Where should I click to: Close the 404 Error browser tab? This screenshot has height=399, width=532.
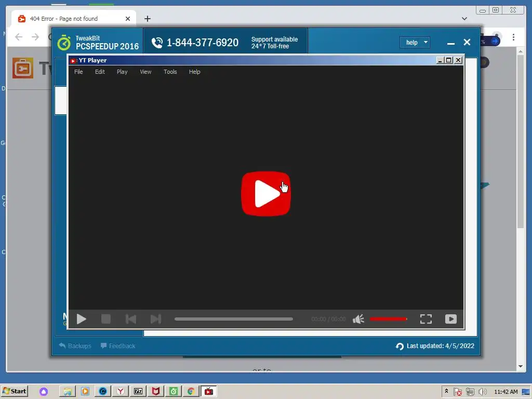coord(128,19)
